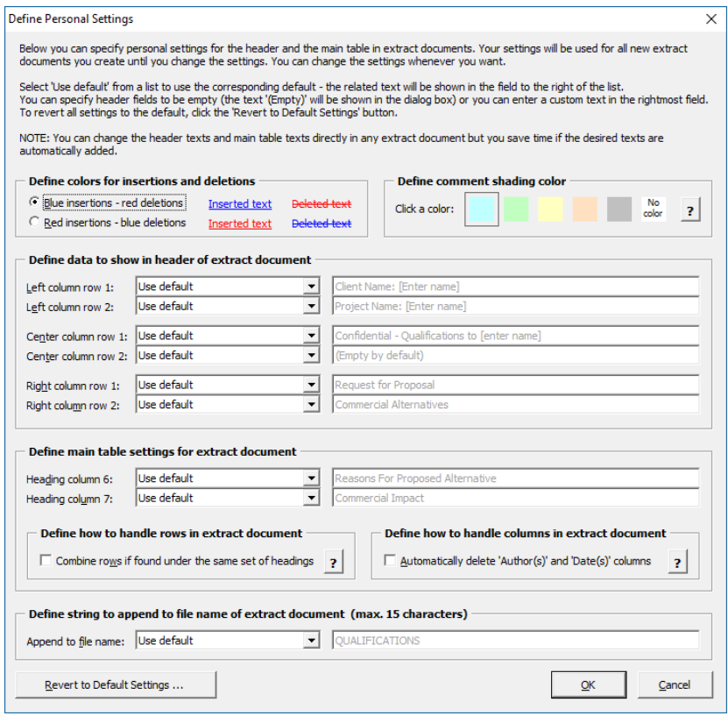Open help for Combine rows option
Screen dimensions: 728x716
coord(334,562)
